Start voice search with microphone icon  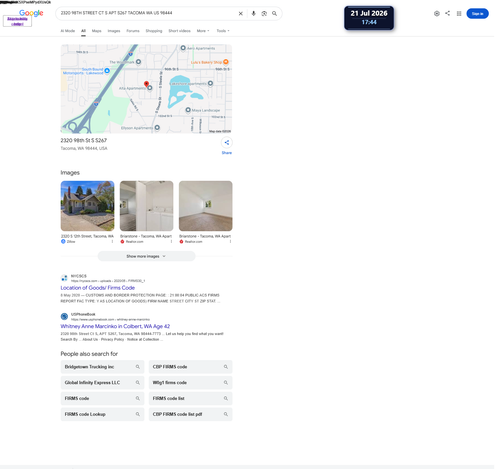point(253,14)
